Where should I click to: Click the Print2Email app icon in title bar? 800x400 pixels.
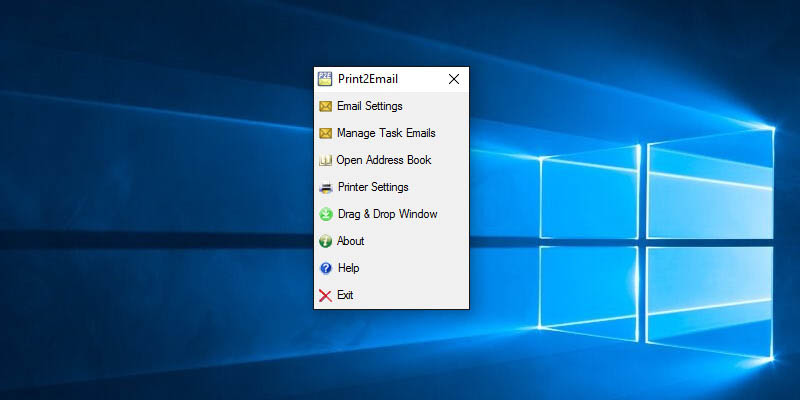[325, 79]
